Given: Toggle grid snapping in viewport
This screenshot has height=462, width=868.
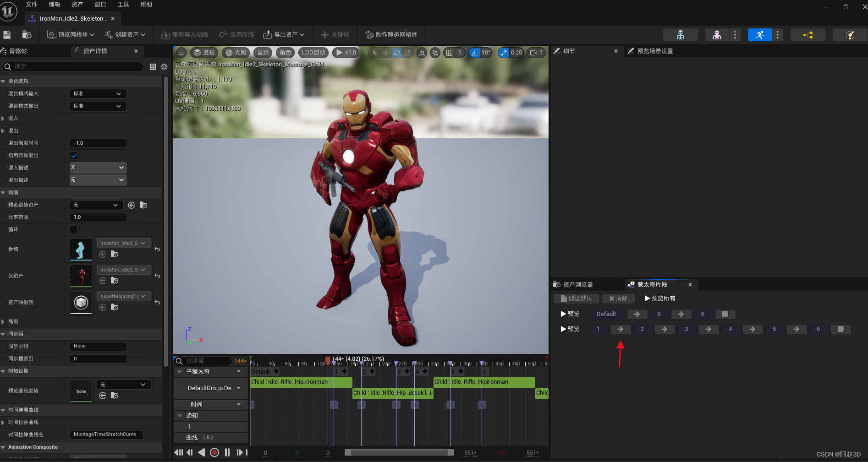Looking at the screenshot, I should (x=450, y=53).
